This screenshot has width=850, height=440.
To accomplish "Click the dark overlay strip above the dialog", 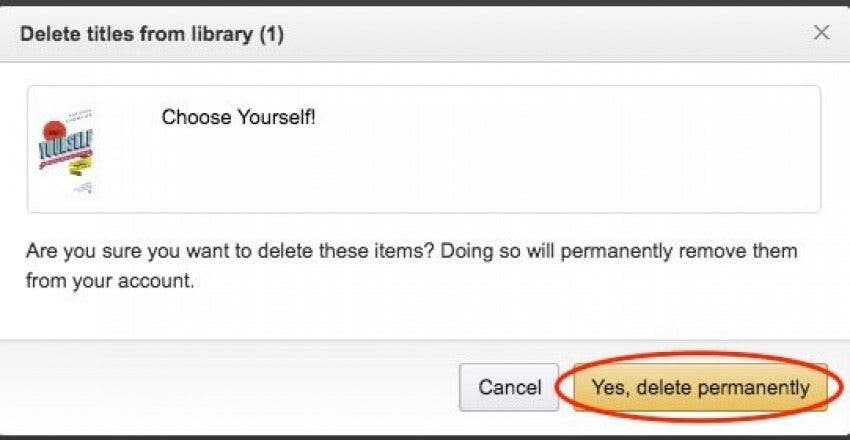I will pyautogui.click(x=425, y=3).
